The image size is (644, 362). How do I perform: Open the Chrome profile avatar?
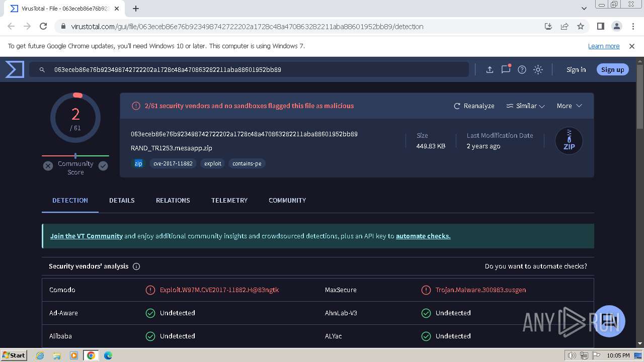coord(617,27)
